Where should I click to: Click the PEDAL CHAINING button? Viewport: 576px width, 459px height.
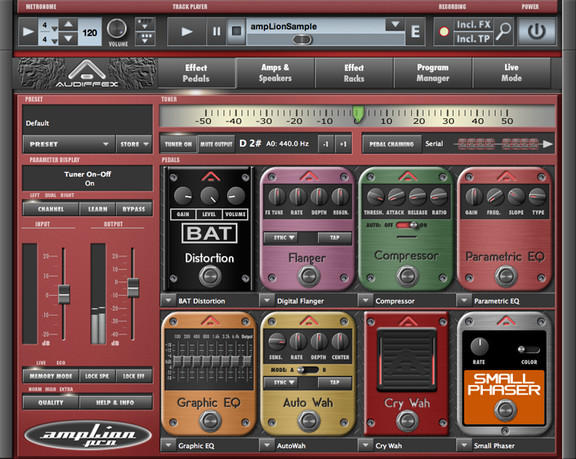pyautogui.click(x=392, y=144)
